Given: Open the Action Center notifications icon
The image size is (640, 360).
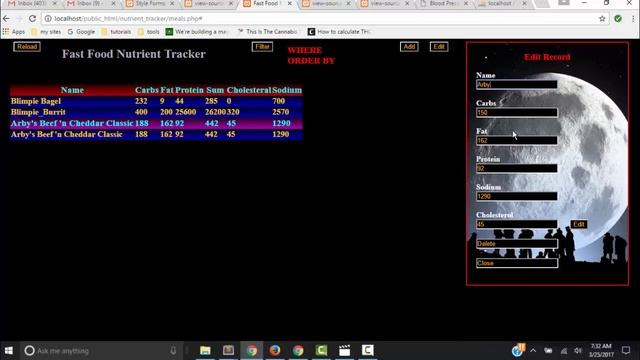Looking at the screenshot, I should pyautogui.click(x=626, y=351).
